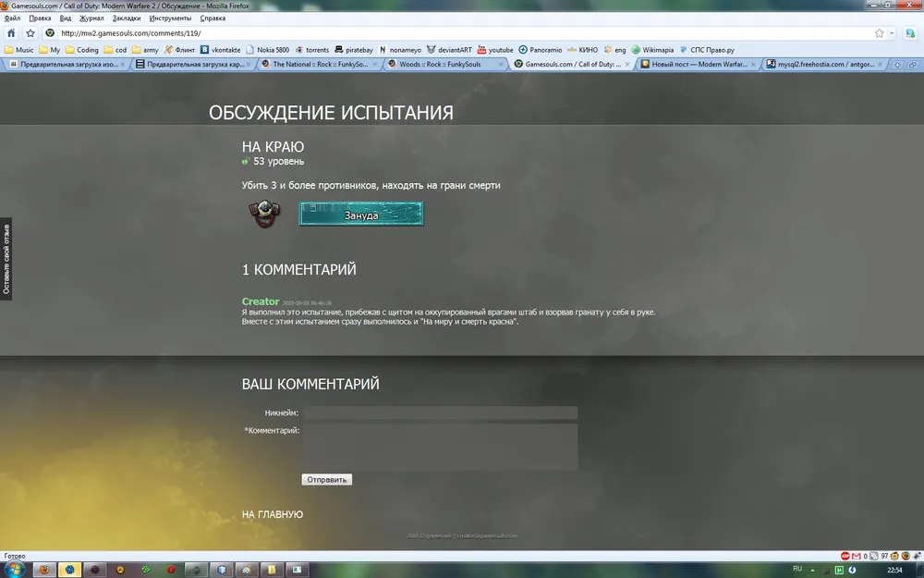Show hidden system tray icons arrow
The image size is (924, 578).
[812, 570]
